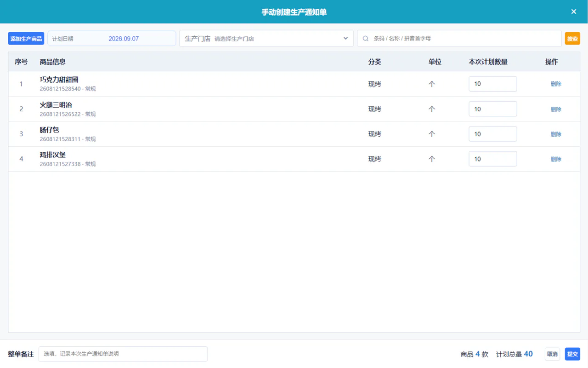Click the 商品 4 款 summary
This screenshot has height=368, width=588.
475,354
